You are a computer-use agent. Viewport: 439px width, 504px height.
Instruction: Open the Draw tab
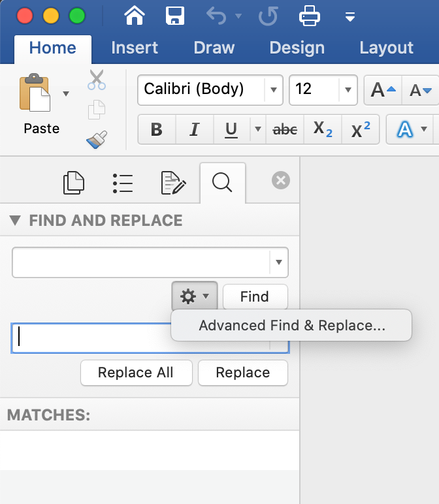pyautogui.click(x=214, y=48)
